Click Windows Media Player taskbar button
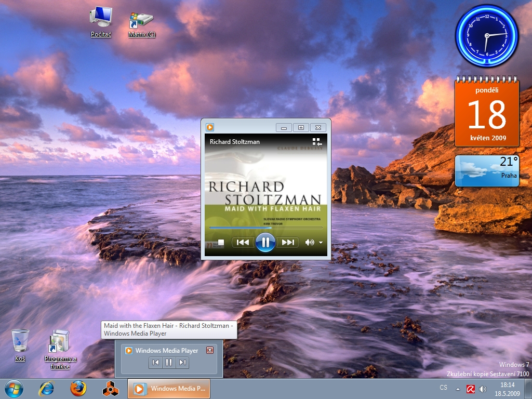Viewport: 532px width, 399px height. [169, 389]
